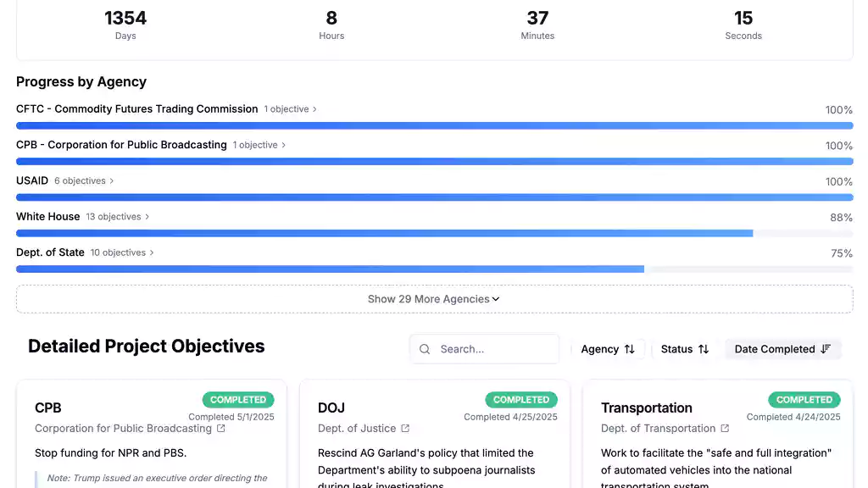Image resolution: width=868 pixels, height=488 pixels.
Task: Open White House 13 objectives link
Action: 117,217
